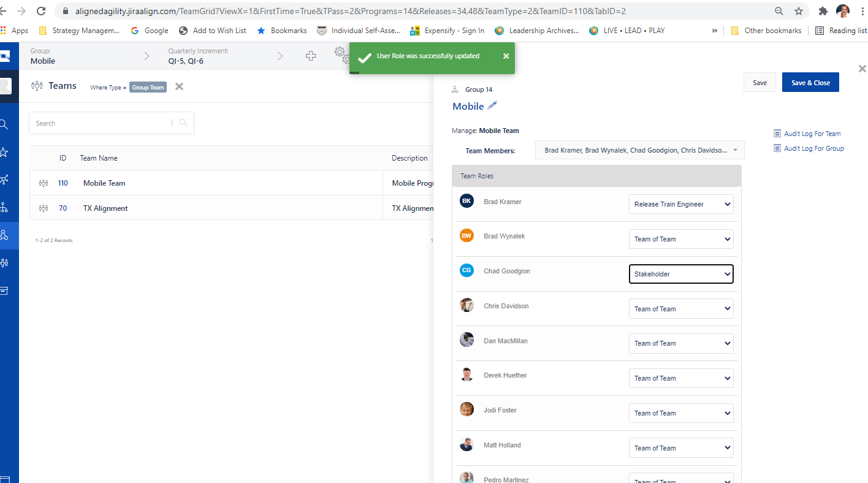
Task: Open the highlighted Teams icon in sidebar
Action: click(x=5, y=234)
